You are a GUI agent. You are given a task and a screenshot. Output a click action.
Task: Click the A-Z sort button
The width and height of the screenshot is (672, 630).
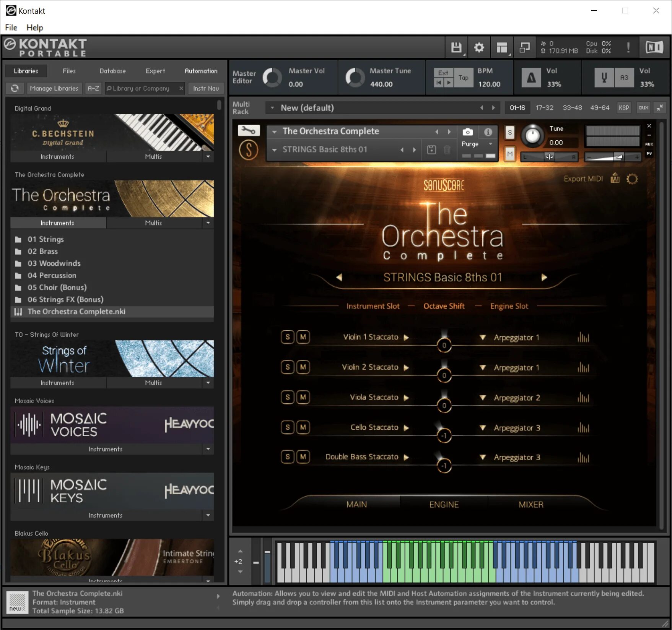click(x=93, y=88)
